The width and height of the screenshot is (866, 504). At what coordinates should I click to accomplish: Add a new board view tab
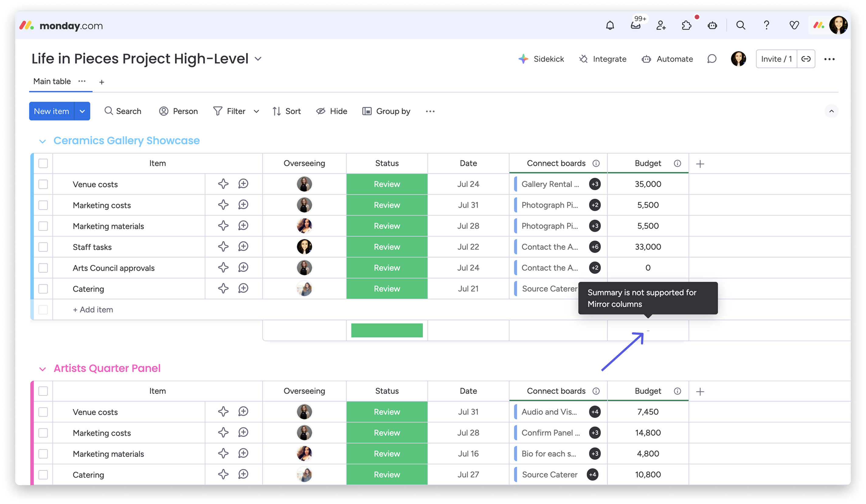click(102, 82)
